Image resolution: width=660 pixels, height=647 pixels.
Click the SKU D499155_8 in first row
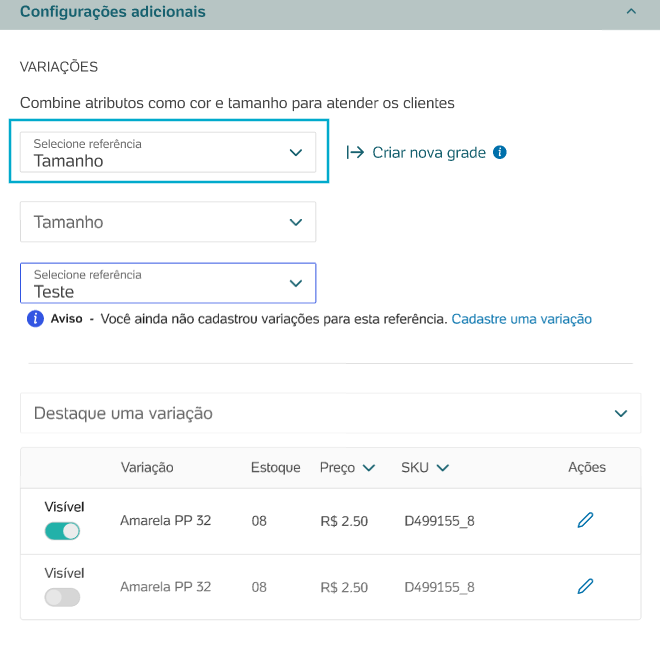pyautogui.click(x=439, y=521)
